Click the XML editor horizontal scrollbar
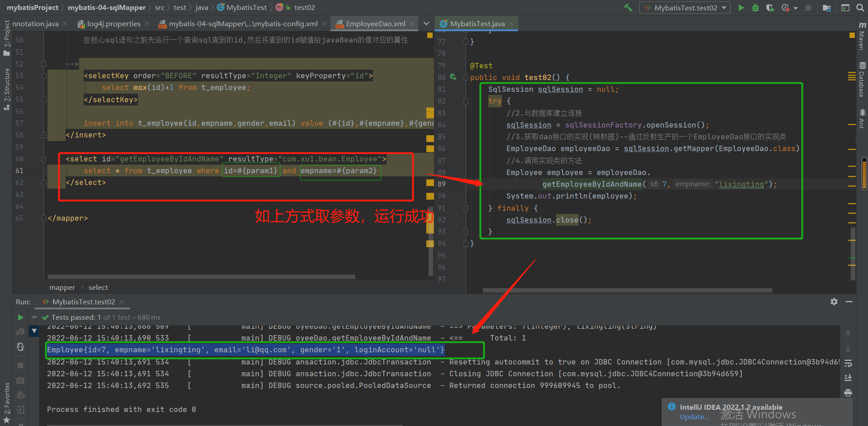This screenshot has height=426, width=868. [202, 277]
